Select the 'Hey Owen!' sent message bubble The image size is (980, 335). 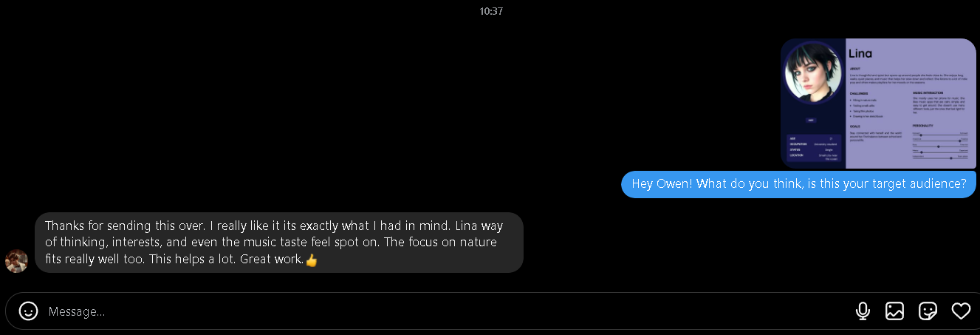(798, 184)
